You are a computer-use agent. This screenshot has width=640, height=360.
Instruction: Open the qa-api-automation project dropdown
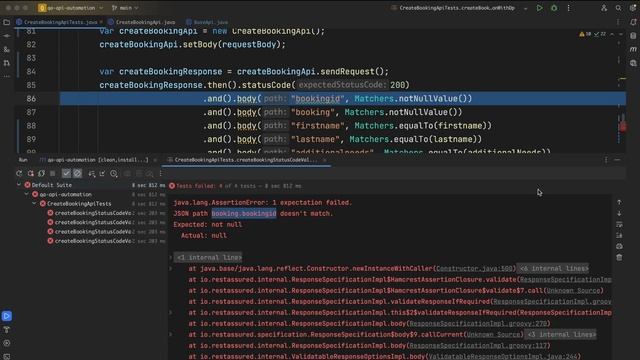tap(70, 8)
